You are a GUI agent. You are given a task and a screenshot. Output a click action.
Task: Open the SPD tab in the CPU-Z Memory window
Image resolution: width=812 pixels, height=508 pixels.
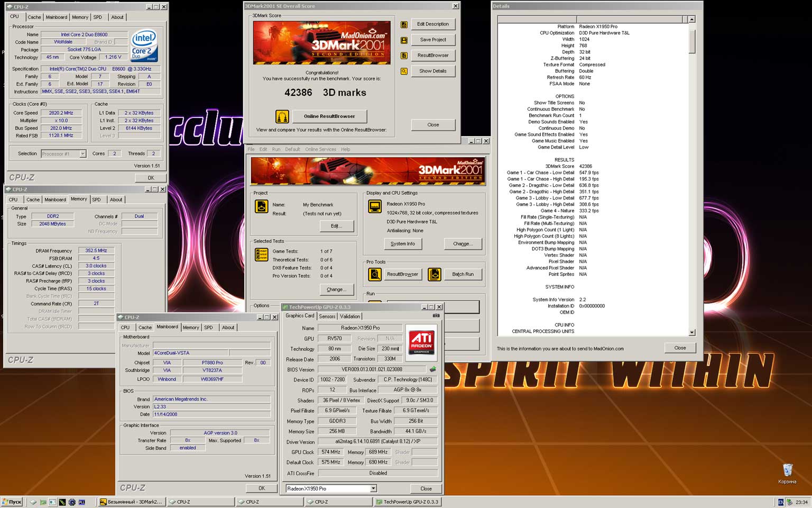(x=96, y=199)
